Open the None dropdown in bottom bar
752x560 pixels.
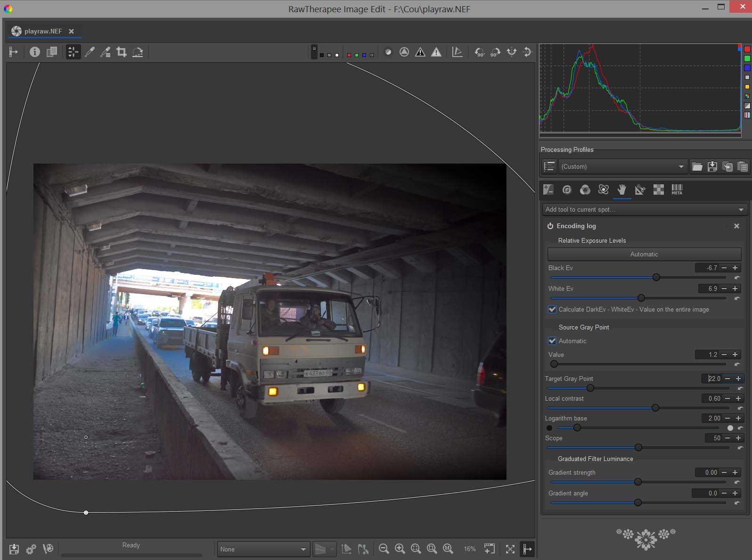point(263,549)
